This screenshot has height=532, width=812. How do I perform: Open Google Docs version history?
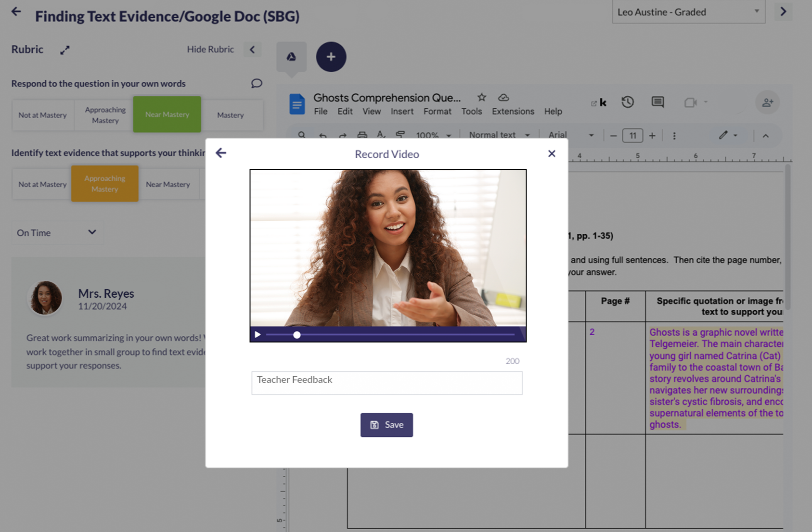click(x=627, y=102)
